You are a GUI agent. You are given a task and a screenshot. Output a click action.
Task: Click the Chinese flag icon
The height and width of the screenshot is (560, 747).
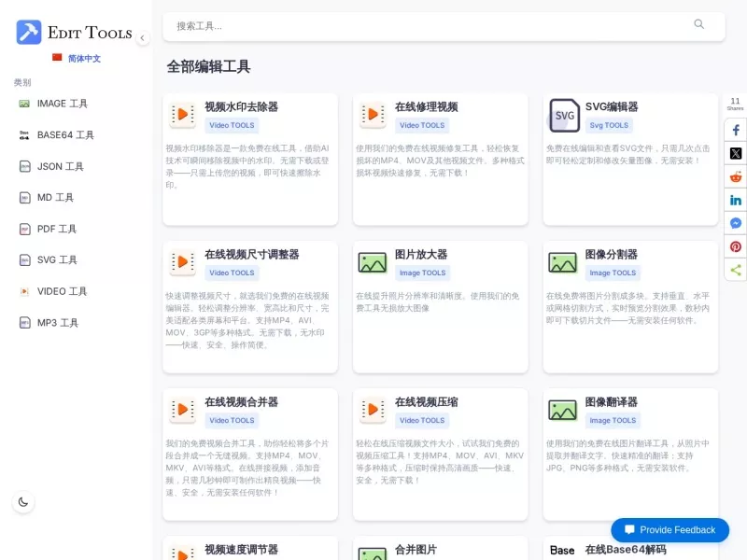57,58
